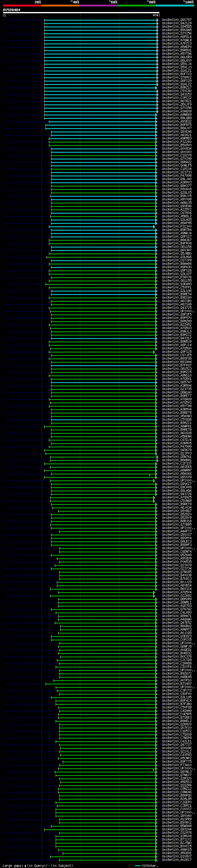Select label UniRef100_B8HPQ0

point(176,795)
